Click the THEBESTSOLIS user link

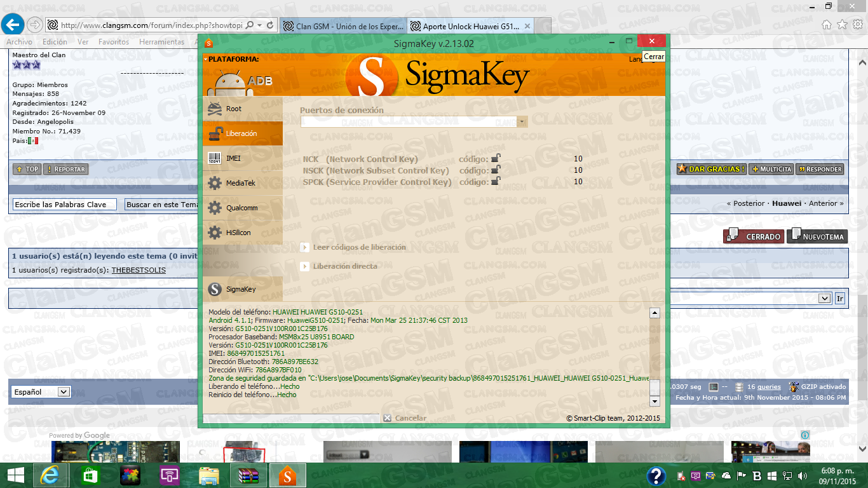coord(139,270)
